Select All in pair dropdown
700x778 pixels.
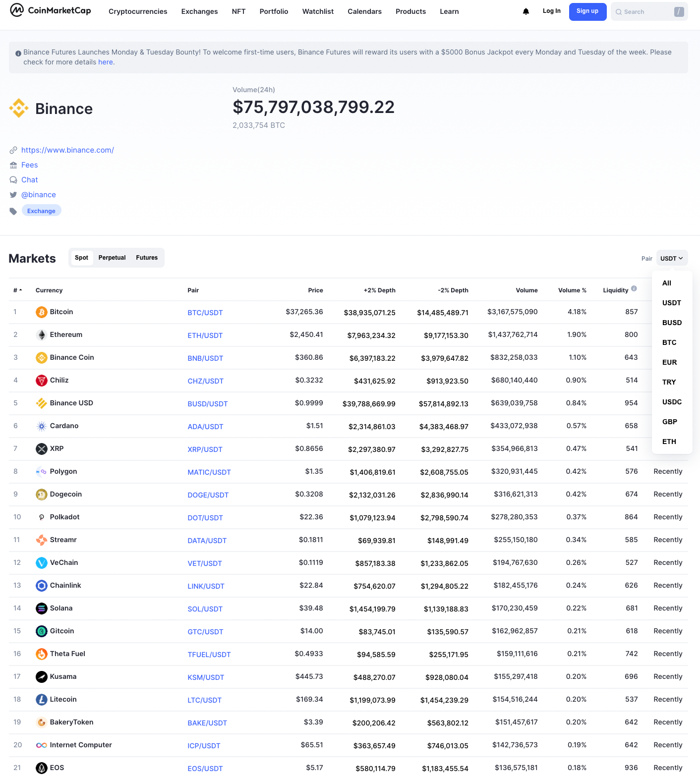(667, 283)
